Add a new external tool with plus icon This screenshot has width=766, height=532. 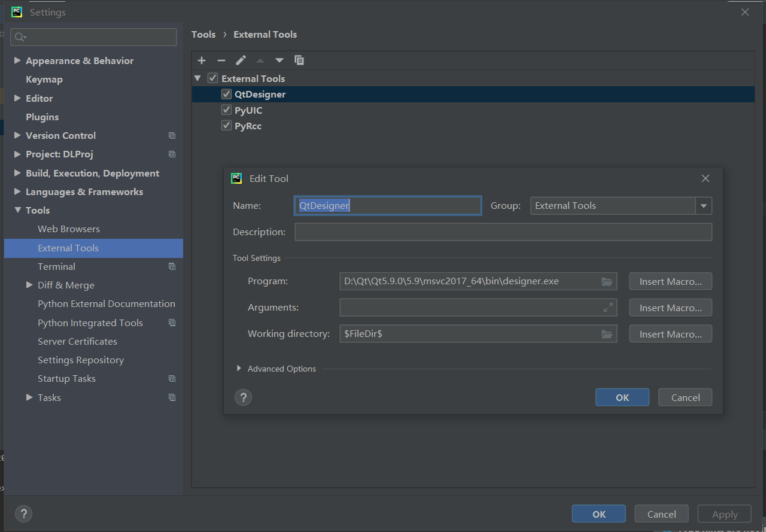click(202, 60)
